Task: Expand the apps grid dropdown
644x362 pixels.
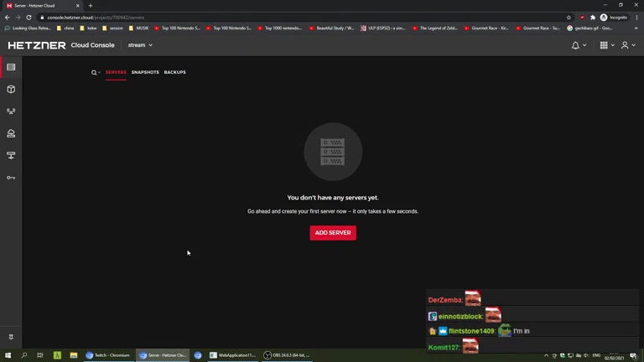Action: 606,45
